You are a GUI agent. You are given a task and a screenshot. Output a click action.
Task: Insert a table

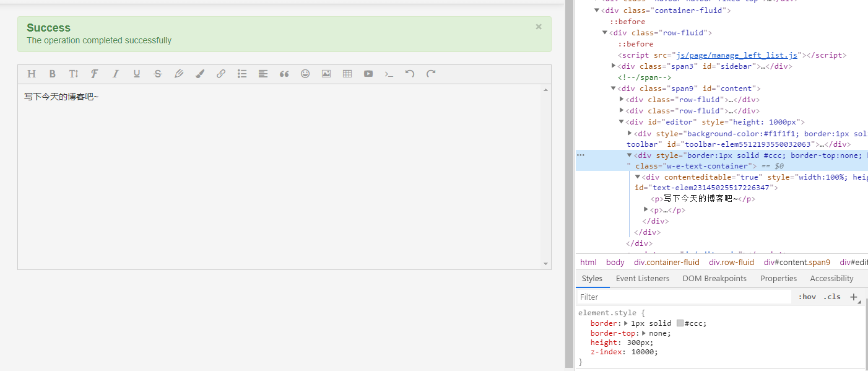click(347, 74)
